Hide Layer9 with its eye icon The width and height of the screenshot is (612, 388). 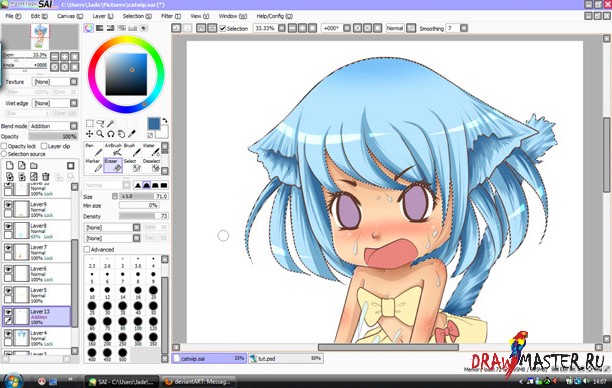point(8,205)
